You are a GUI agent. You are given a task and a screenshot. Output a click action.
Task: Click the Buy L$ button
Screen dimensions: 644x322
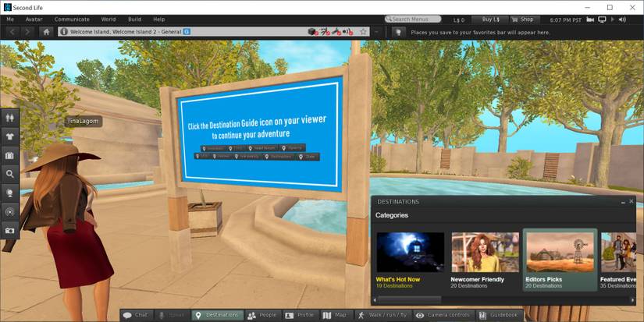490,19
